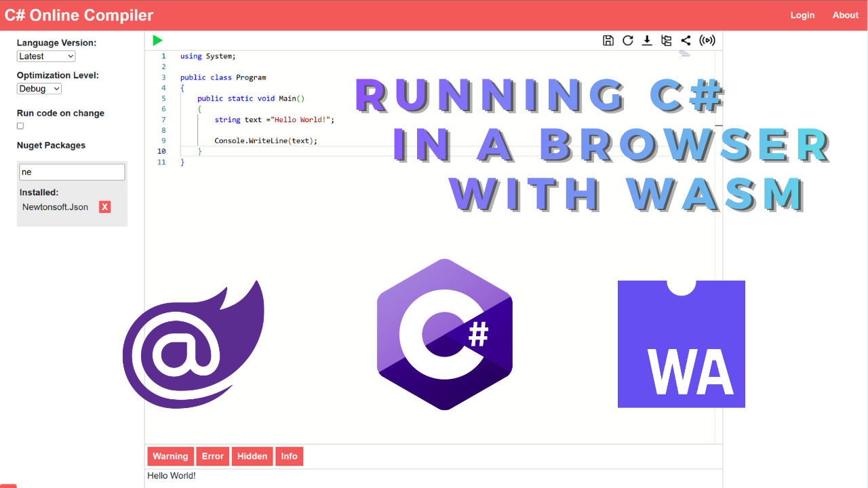The width and height of the screenshot is (868, 488).
Task: Open the file tree folders icon
Action: click(x=667, y=41)
